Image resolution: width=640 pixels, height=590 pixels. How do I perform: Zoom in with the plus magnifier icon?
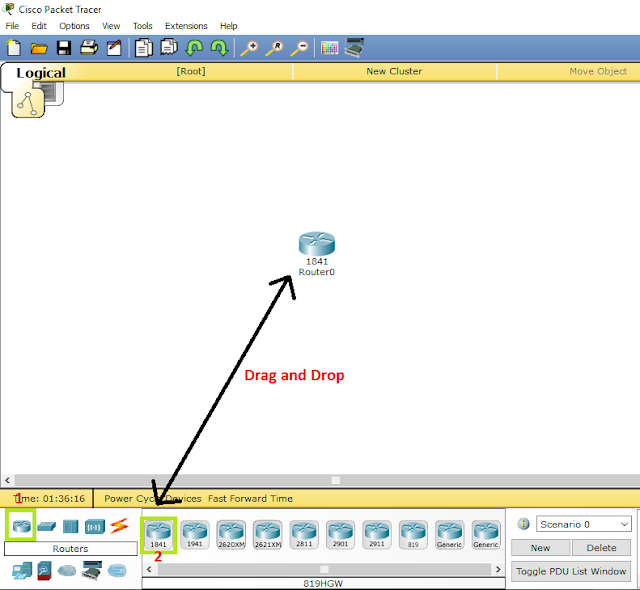click(249, 48)
